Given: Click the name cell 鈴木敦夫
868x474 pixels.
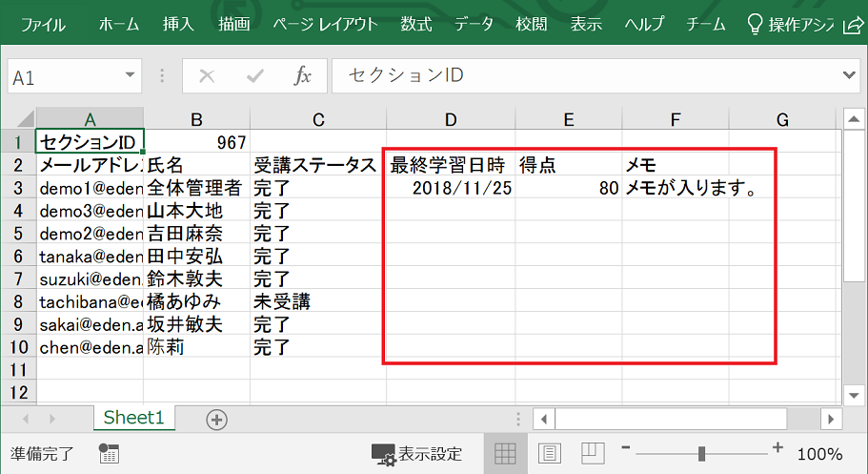Looking at the screenshot, I should coord(196,278).
